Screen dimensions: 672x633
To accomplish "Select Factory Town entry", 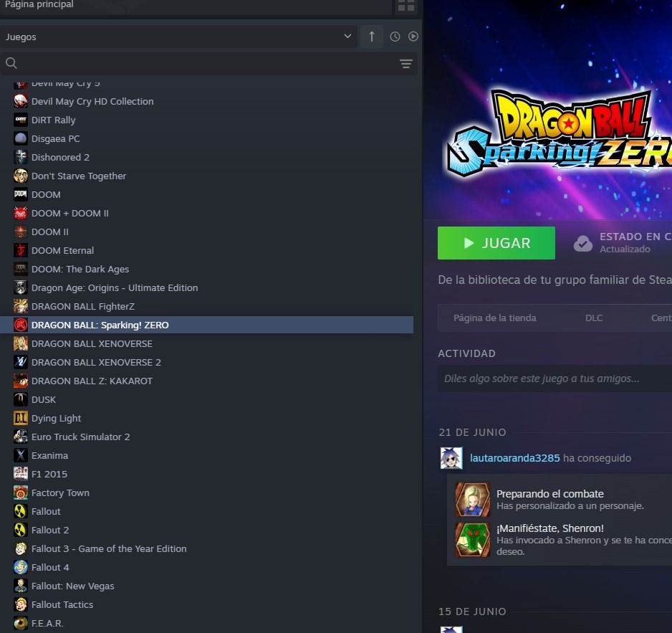I will (206, 492).
